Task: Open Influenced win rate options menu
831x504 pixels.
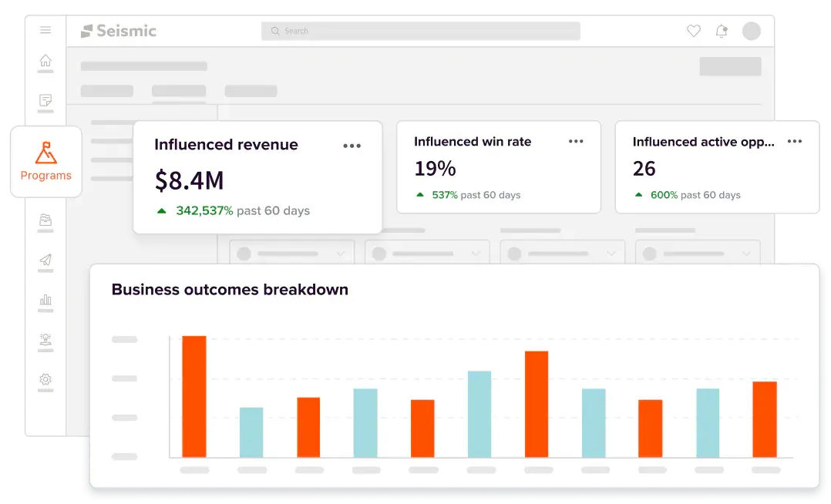Action: (576, 142)
